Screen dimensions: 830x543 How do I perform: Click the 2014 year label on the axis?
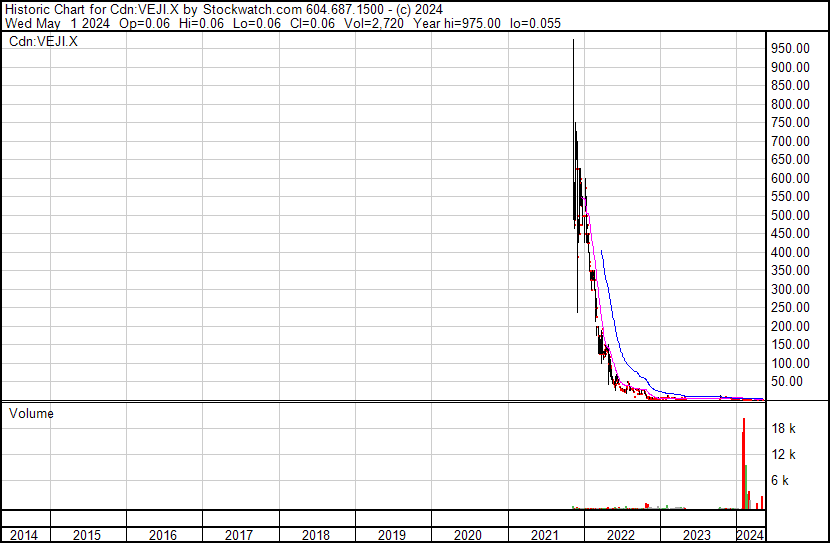[24, 535]
